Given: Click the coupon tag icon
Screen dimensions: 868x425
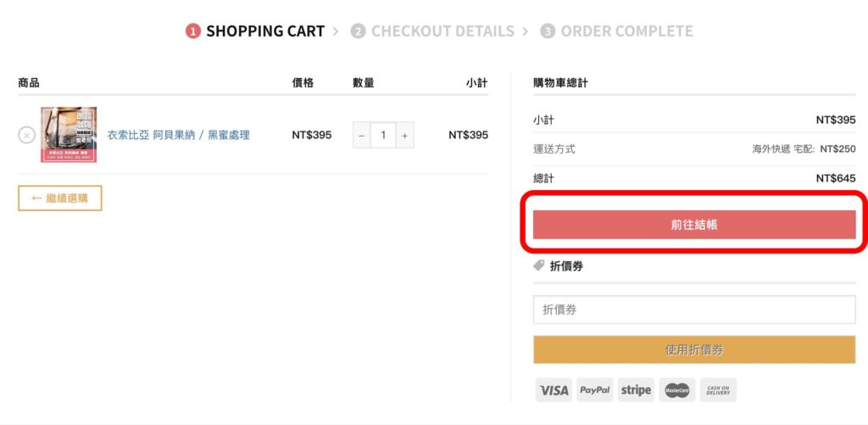Looking at the screenshot, I should coord(538,266).
